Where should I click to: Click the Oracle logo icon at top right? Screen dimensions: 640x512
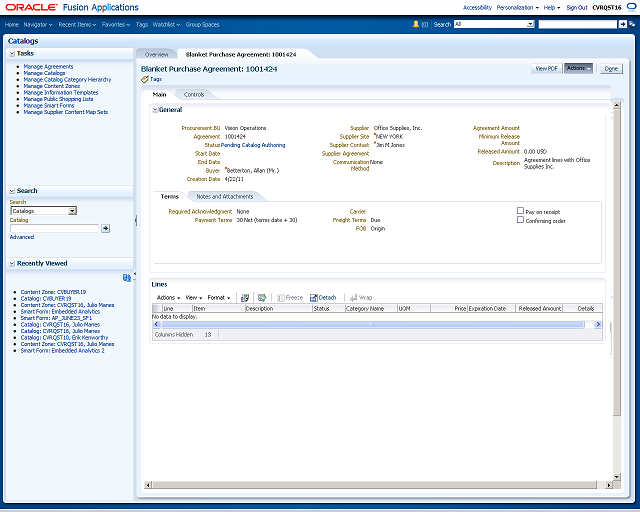click(x=631, y=7)
